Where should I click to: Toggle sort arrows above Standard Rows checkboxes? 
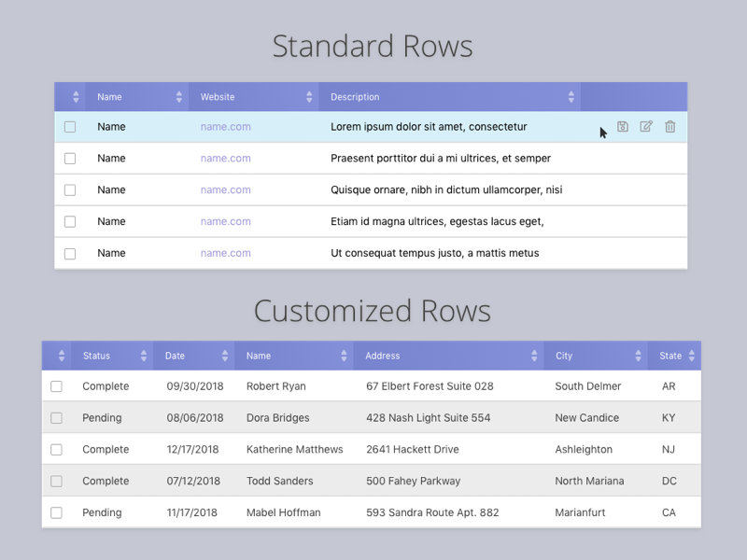[x=76, y=97]
